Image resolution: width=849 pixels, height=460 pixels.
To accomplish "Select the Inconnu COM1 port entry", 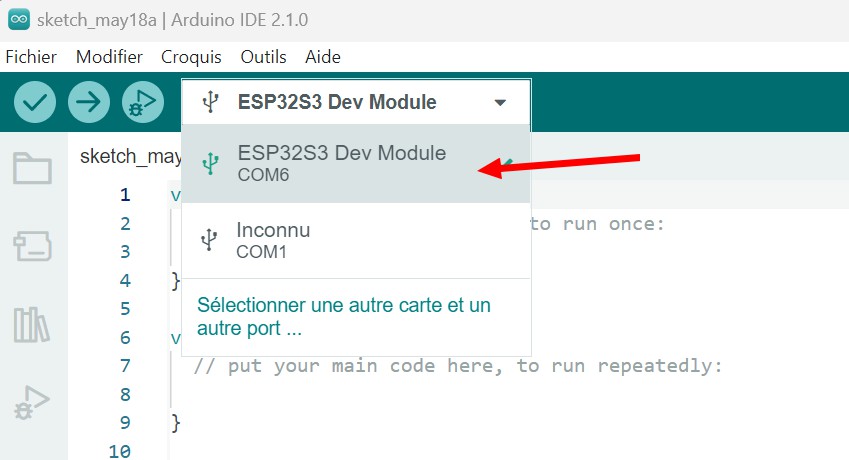I will [x=356, y=241].
